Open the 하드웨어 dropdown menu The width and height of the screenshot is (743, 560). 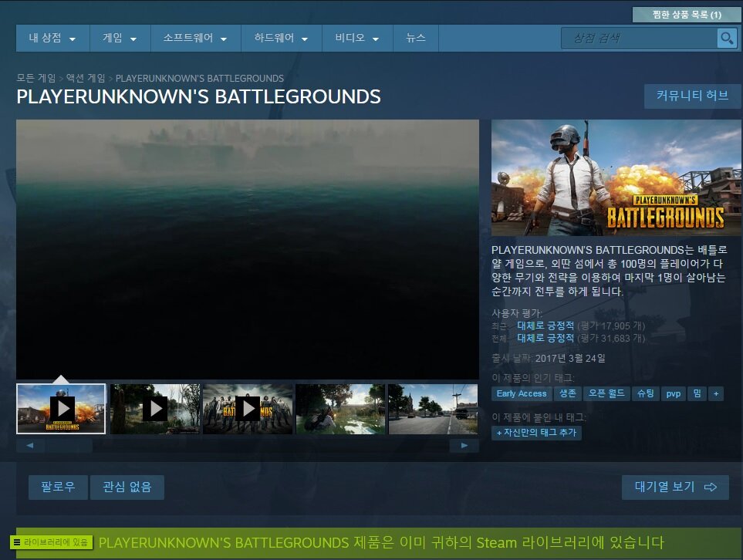(282, 38)
